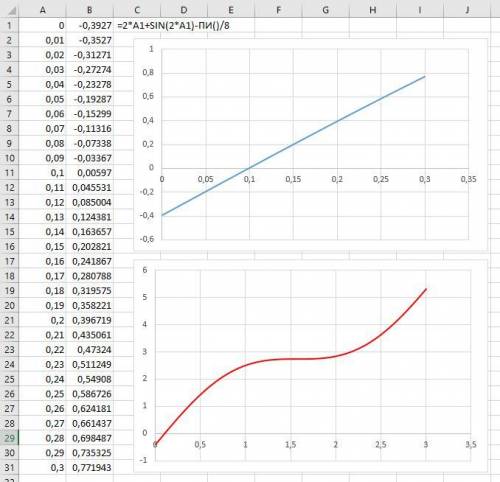The width and height of the screenshot is (500, 482).
Task: Select row 16 header
Action: [x=9, y=246]
